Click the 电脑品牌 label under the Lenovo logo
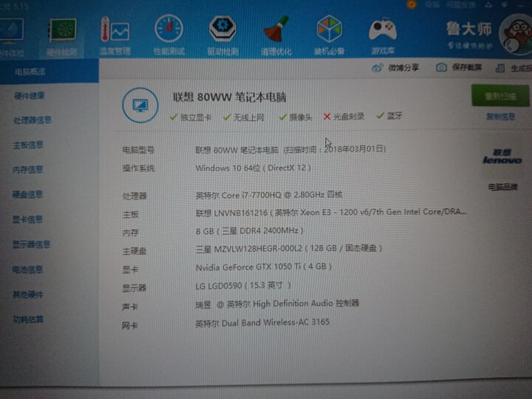532x399 pixels. 502,187
